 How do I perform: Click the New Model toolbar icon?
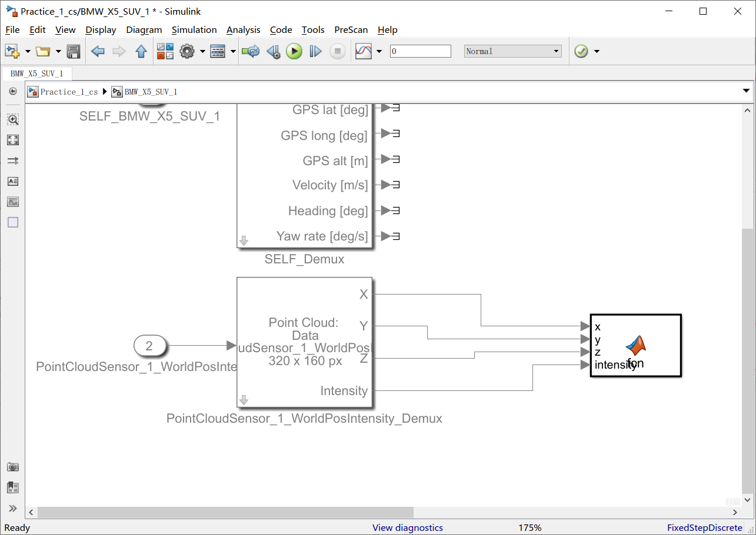tap(12, 51)
